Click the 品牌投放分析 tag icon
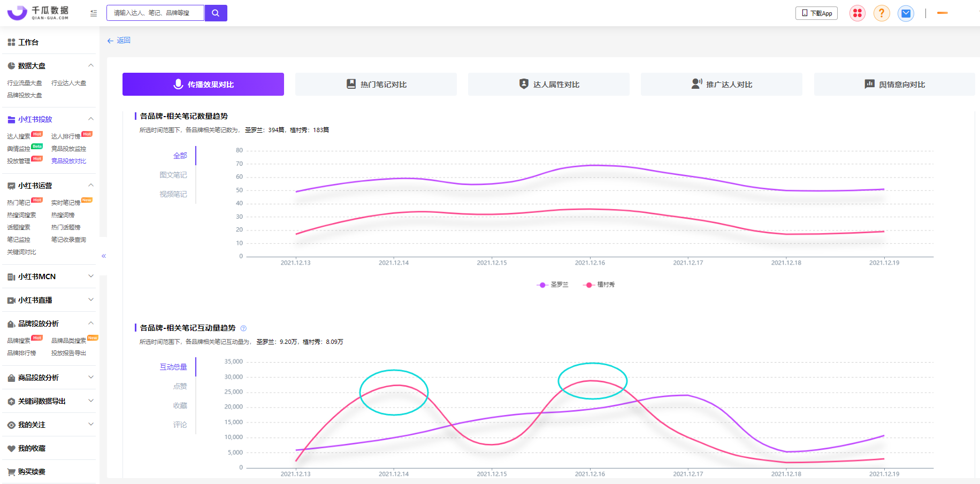This screenshot has height=484, width=980. click(x=11, y=324)
